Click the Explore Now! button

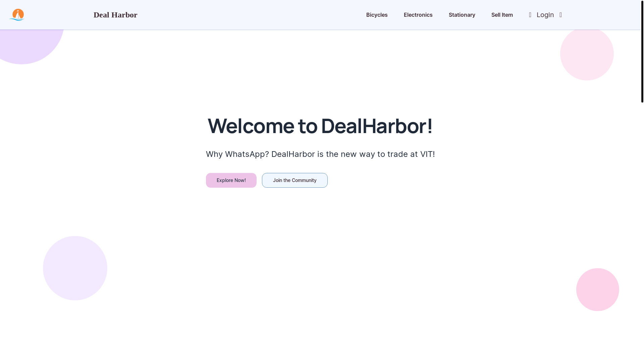(231, 180)
